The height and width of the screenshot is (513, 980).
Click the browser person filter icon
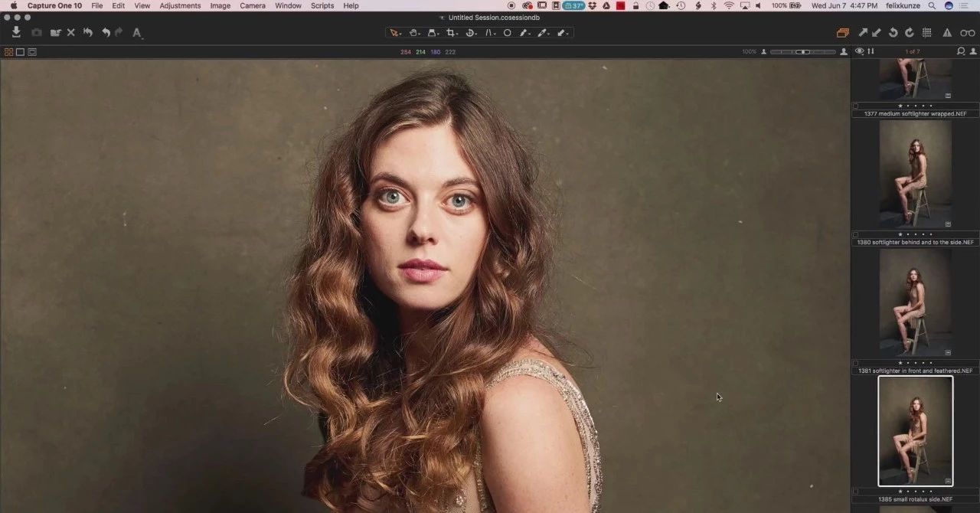pyautogui.click(x=973, y=51)
